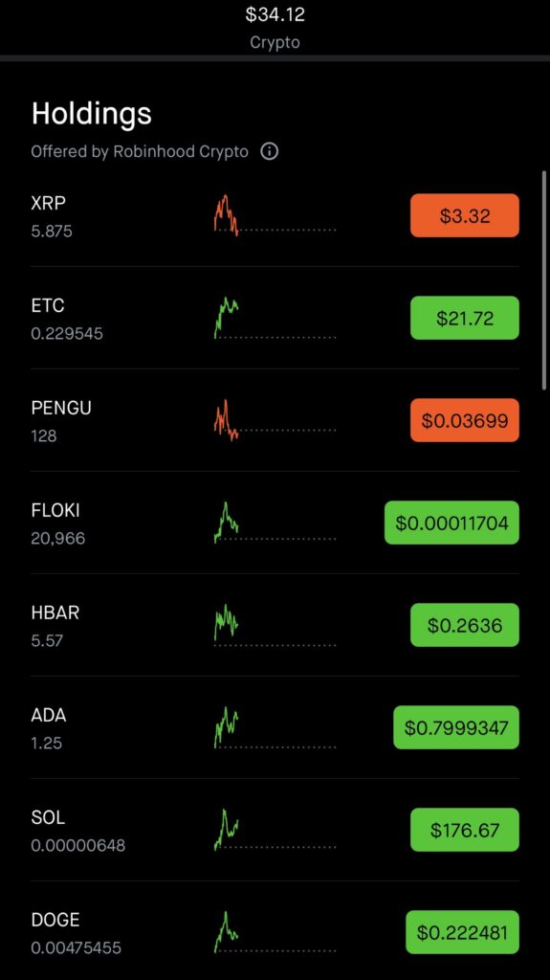This screenshot has height=980, width=550.
Task: Tap the HBAR $0.2636 price button
Action: pos(464,625)
